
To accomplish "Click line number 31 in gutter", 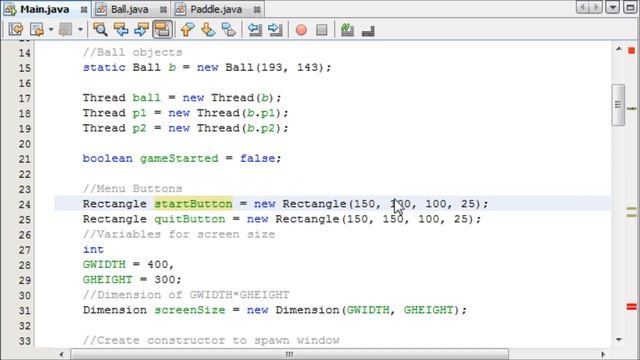I will pyautogui.click(x=24, y=311).
